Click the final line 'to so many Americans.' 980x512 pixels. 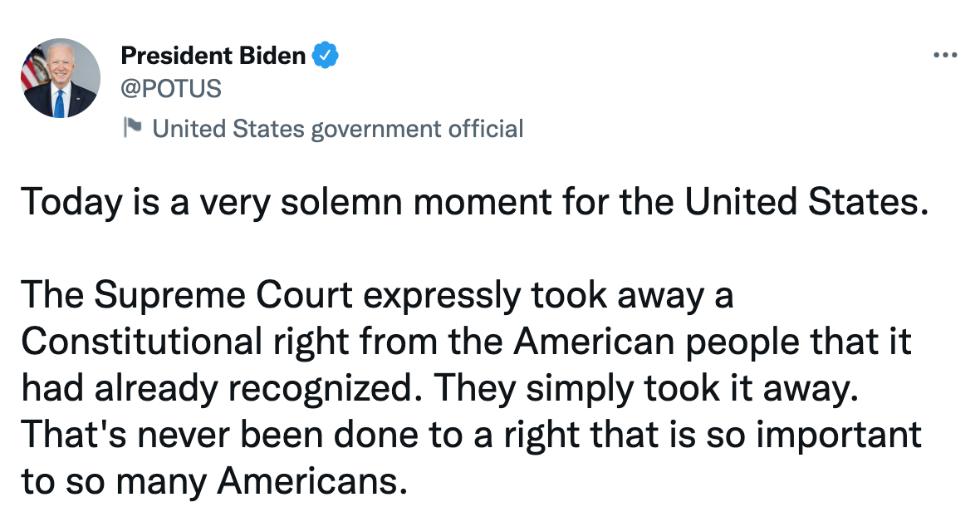pyautogui.click(x=212, y=480)
